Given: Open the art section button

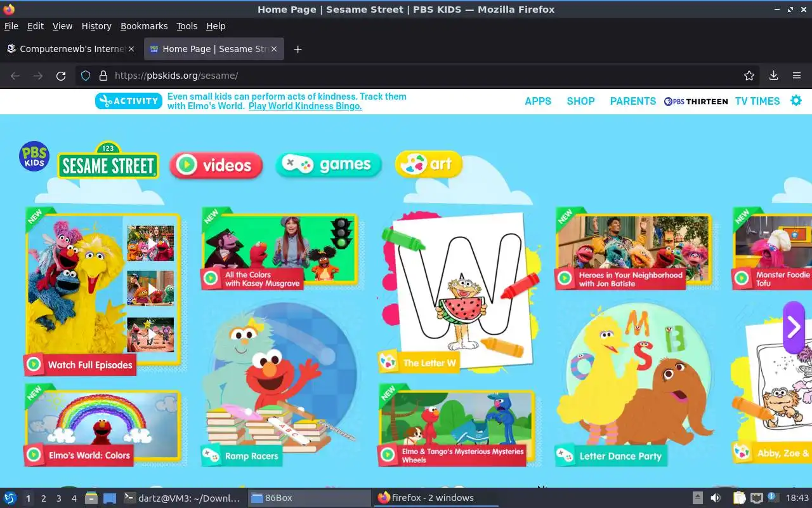Looking at the screenshot, I should (x=429, y=164).
